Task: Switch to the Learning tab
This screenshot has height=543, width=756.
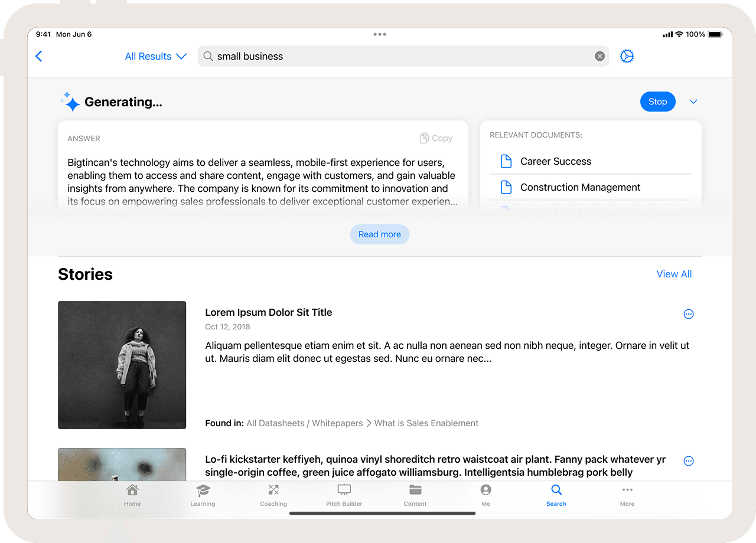Action: 203,495
